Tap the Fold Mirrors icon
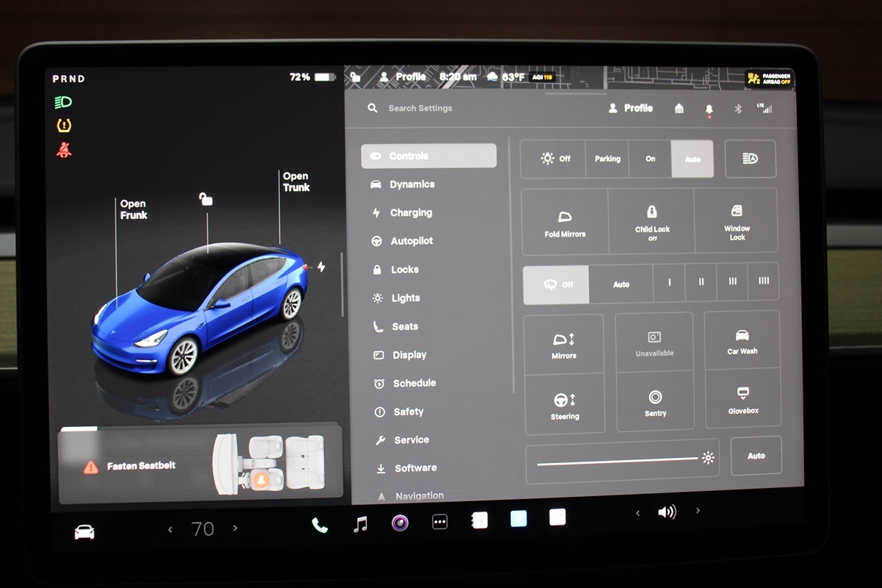This screenshot has width=882, height=588. (x=564, y=223)
